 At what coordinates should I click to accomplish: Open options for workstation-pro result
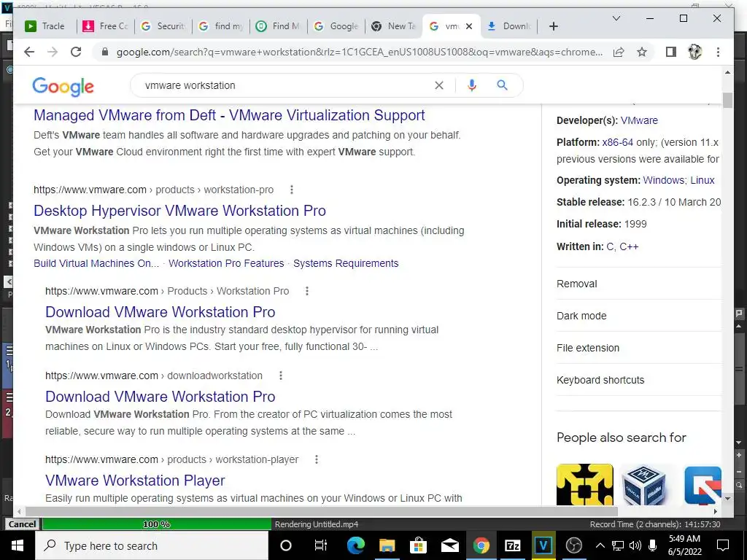click(292, 190)
